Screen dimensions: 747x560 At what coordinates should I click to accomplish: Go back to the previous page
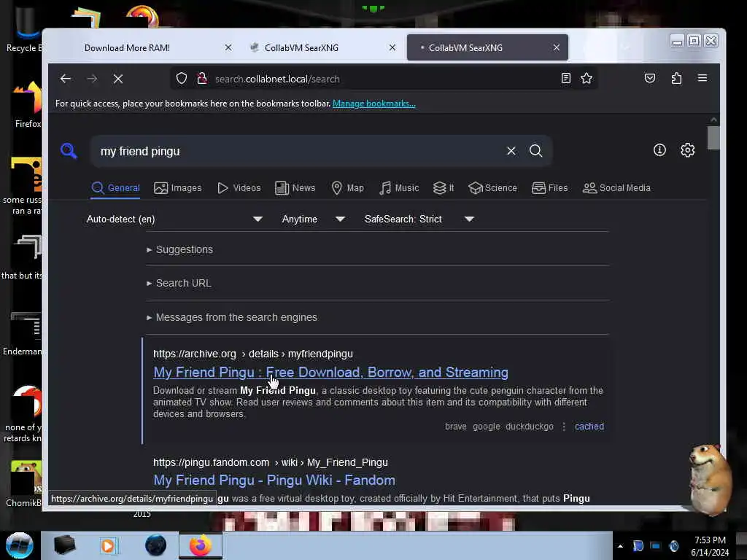(66, 79)
